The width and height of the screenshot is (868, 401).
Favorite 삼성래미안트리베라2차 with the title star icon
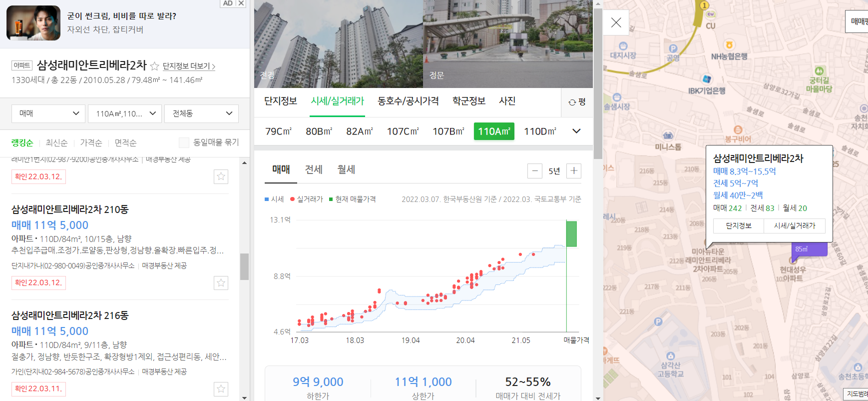coord(154,66)
